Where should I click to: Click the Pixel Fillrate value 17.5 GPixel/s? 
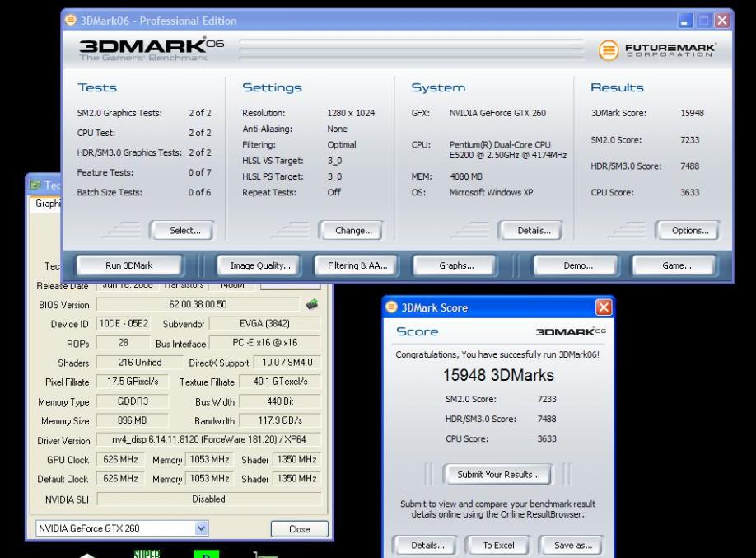click(133, 382)
